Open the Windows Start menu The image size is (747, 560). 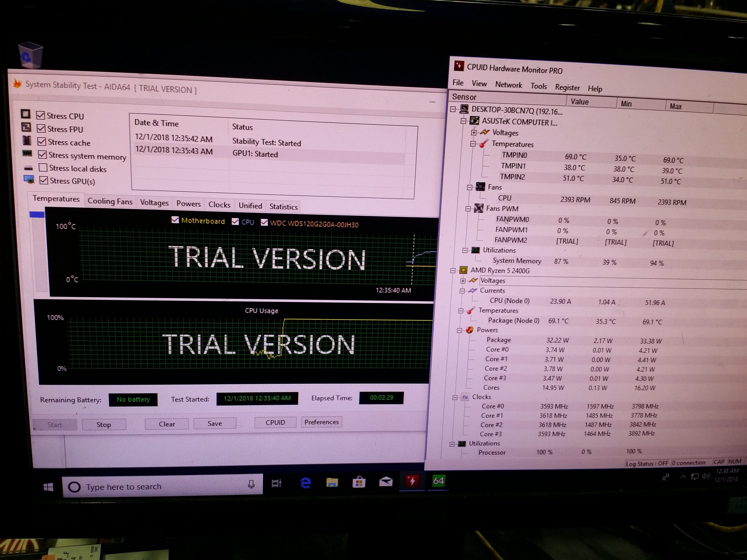(48, 487)
